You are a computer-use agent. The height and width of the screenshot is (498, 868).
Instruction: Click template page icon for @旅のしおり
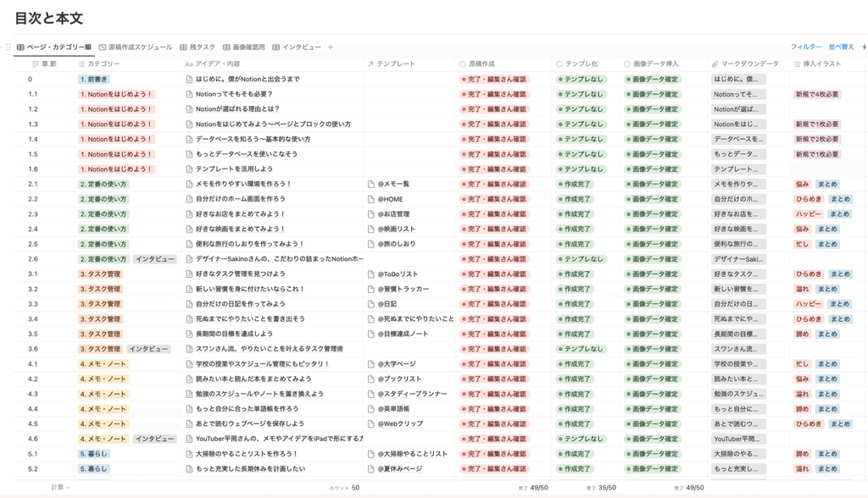371,244
